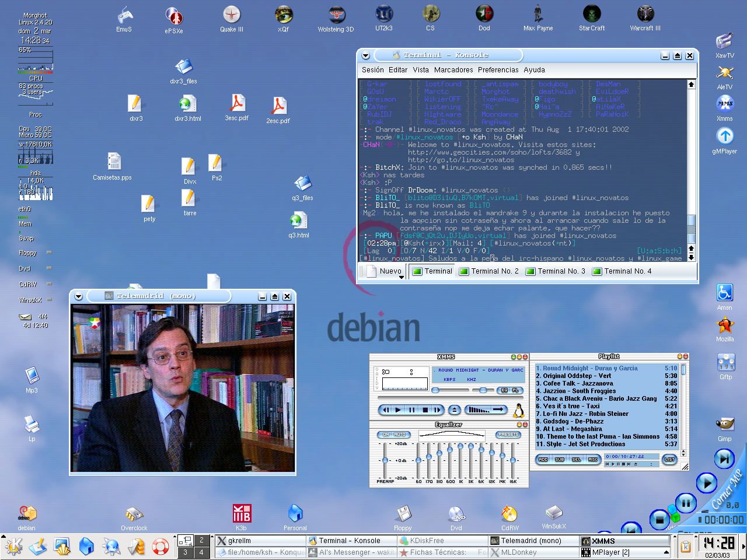Select the KDiskFree taskbar button
This screenshot has width=747, height=560.
coord(442,541)
